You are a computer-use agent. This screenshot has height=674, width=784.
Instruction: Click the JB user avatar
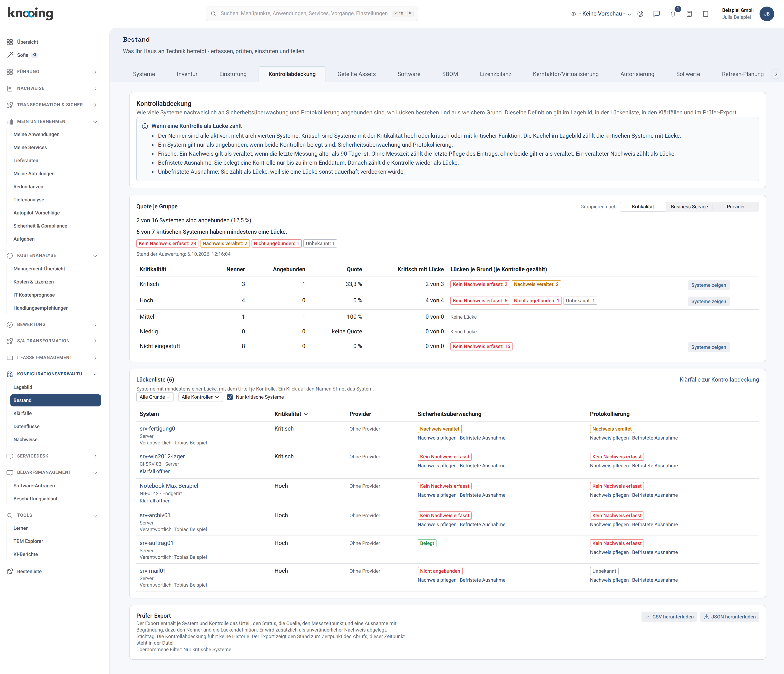point(767,14)
